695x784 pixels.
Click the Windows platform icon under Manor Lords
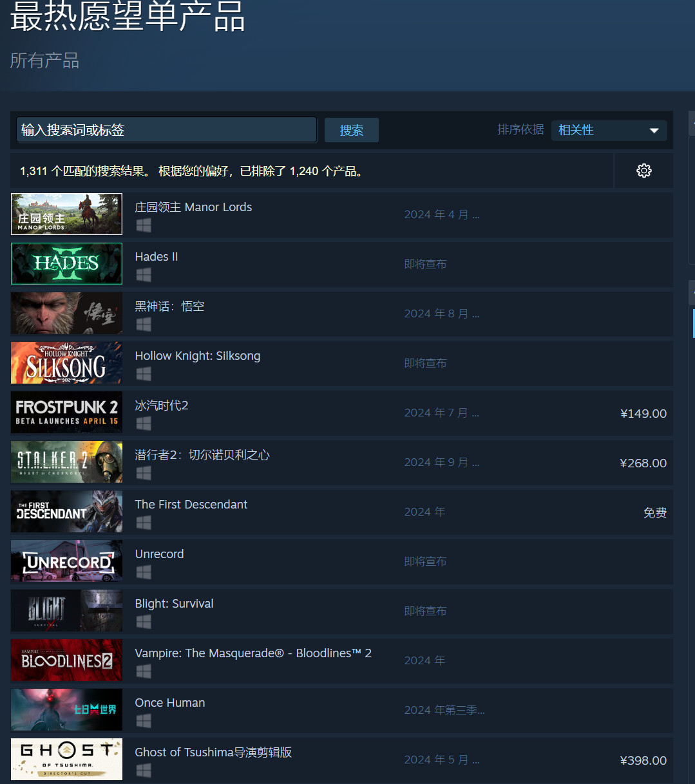click(143, 225)
